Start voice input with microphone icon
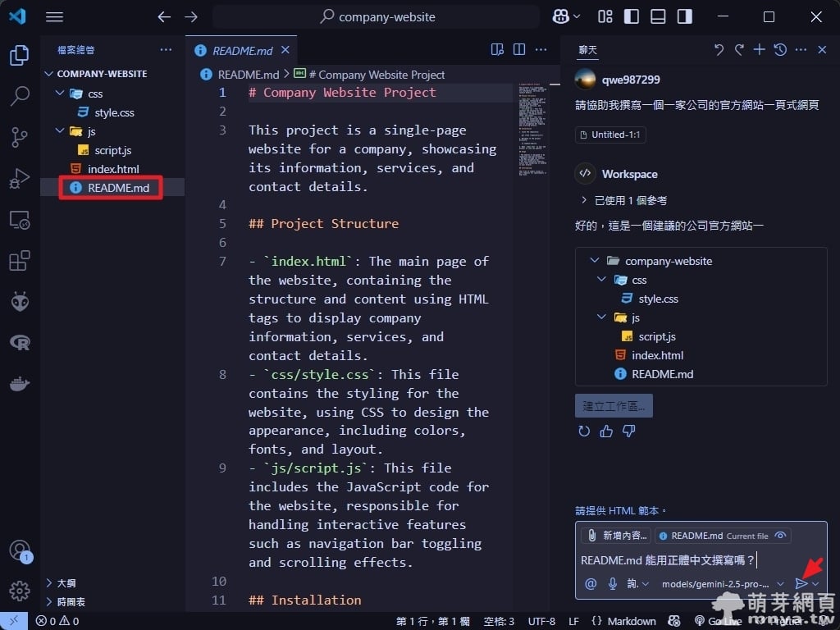This screenshot has width=840, height=630. coord(612,583)
